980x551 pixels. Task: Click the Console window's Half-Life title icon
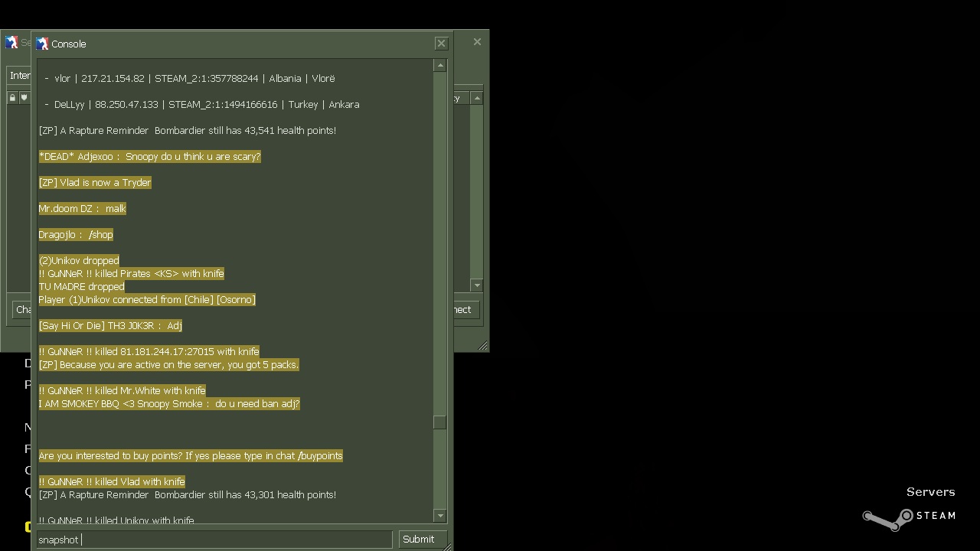tap(42, 44)
